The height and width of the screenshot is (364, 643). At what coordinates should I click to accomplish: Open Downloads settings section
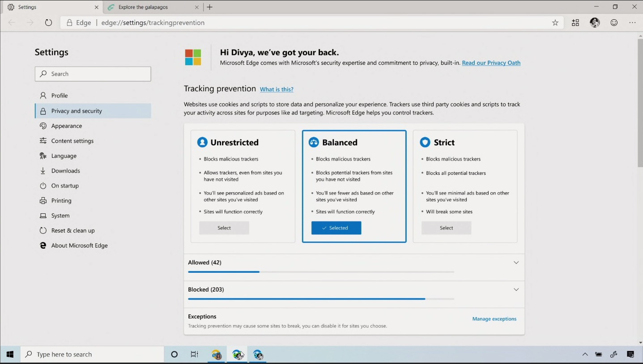pyautogui.click(x=93, y=171)
